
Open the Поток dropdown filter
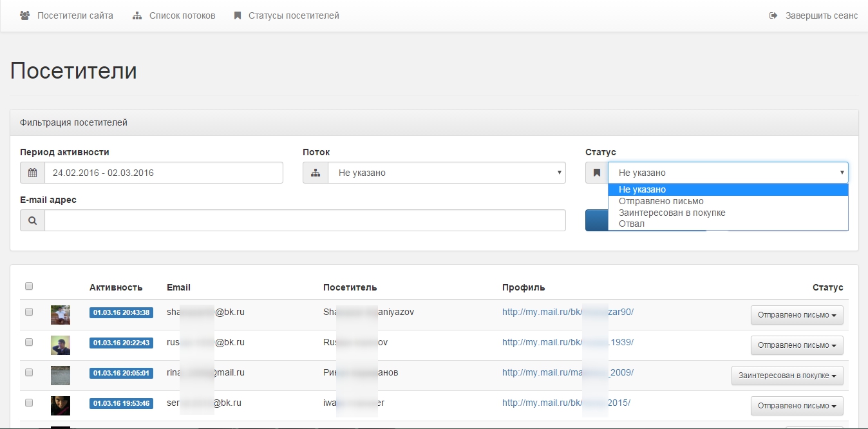coord(446,173)
